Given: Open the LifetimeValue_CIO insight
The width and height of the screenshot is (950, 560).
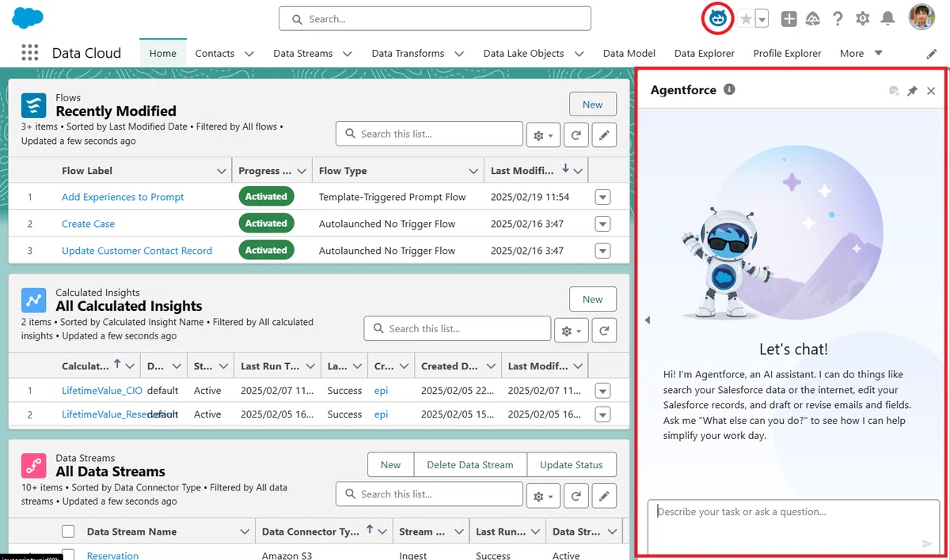Looking at the screenshot, I should (x=102, y=391).
